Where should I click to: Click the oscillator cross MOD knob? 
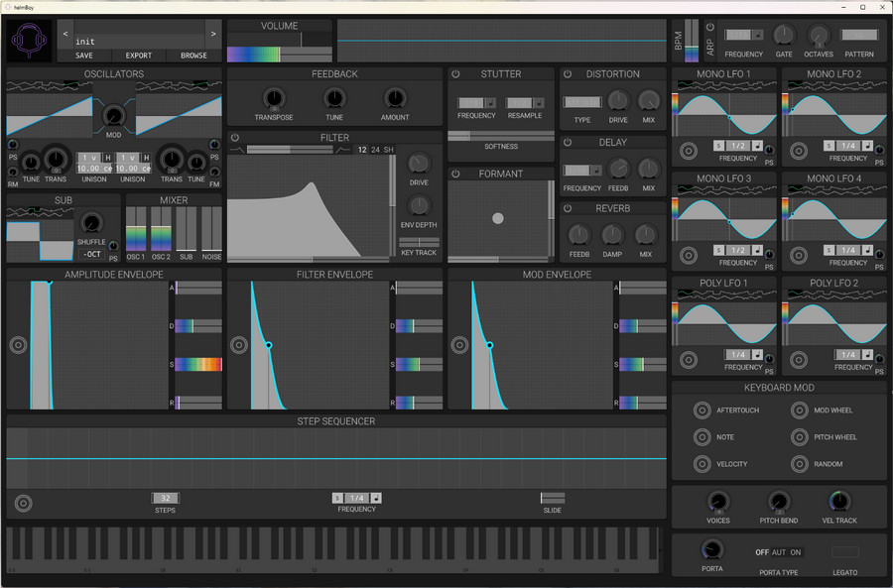(x=114, y=116)
